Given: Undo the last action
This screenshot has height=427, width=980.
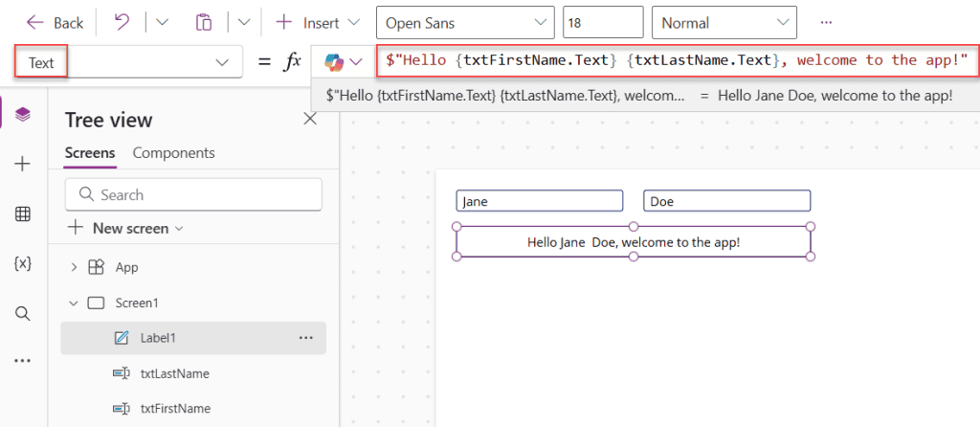Looking at the screenshot, I should click(122, 23).
